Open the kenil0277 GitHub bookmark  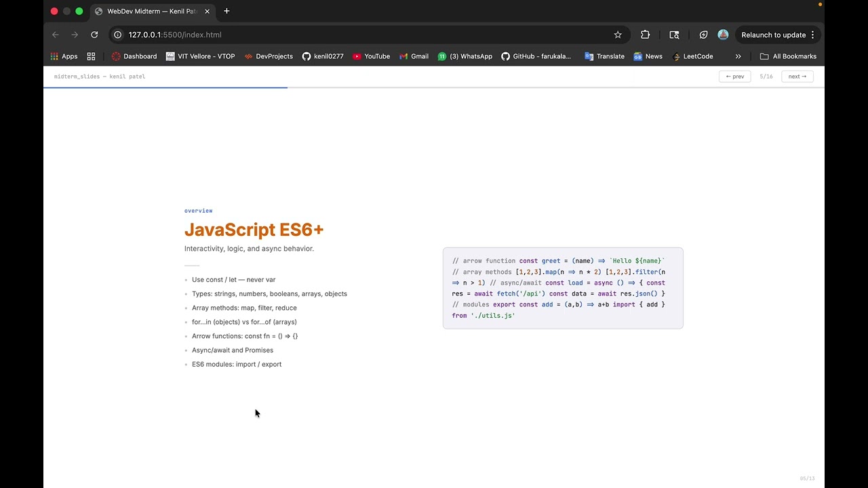pyautogui.click(x=323, y=56)
